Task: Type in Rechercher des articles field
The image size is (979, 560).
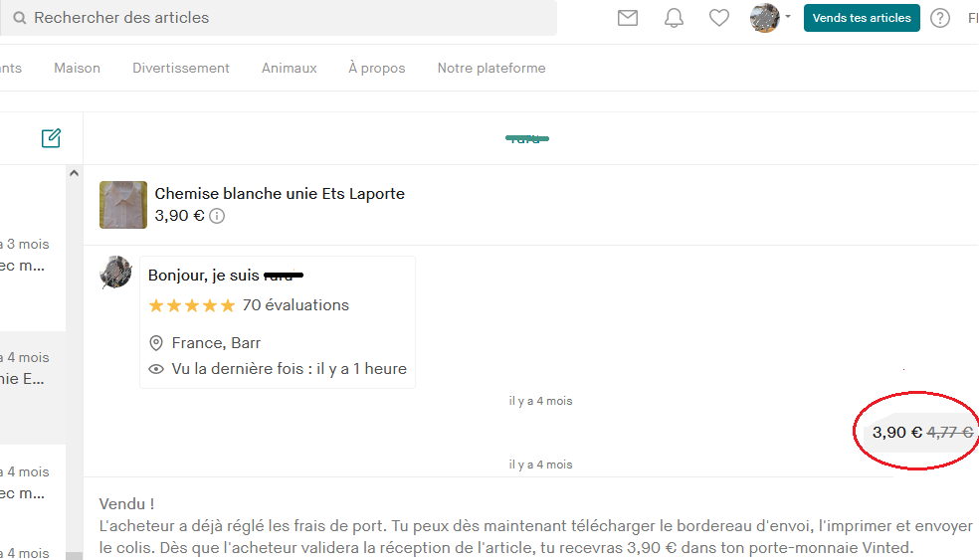Action: click(x=289, y=18)
